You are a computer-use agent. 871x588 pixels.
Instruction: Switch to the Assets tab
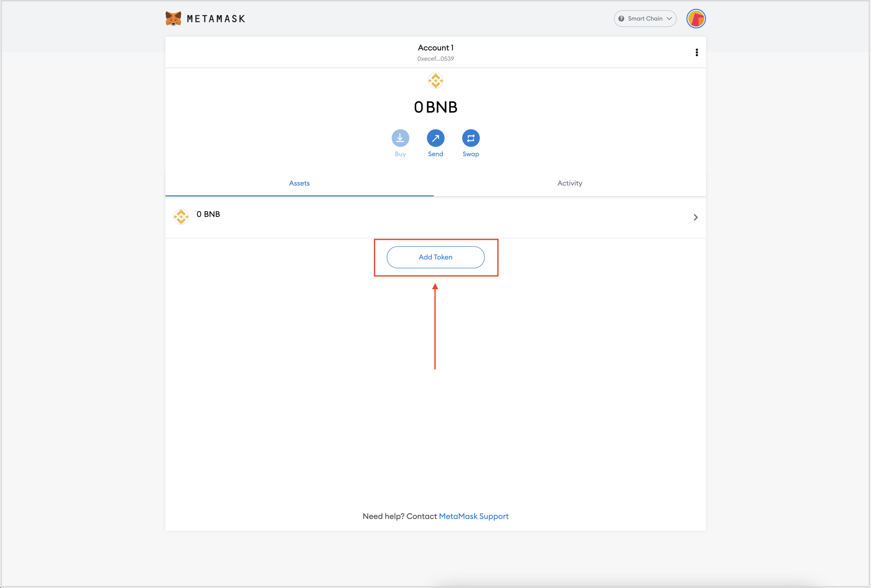coord(300,183)
